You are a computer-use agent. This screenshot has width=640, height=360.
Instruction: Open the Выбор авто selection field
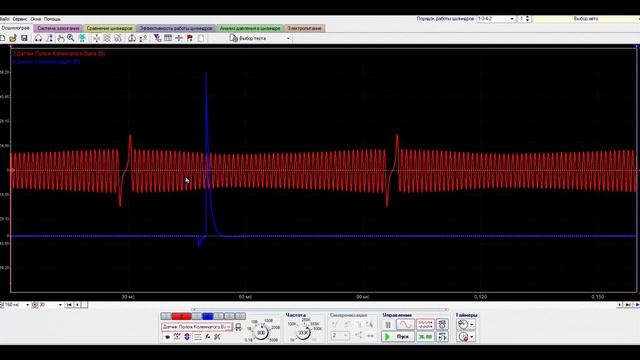pyautogui.click(x=586, y=19)
